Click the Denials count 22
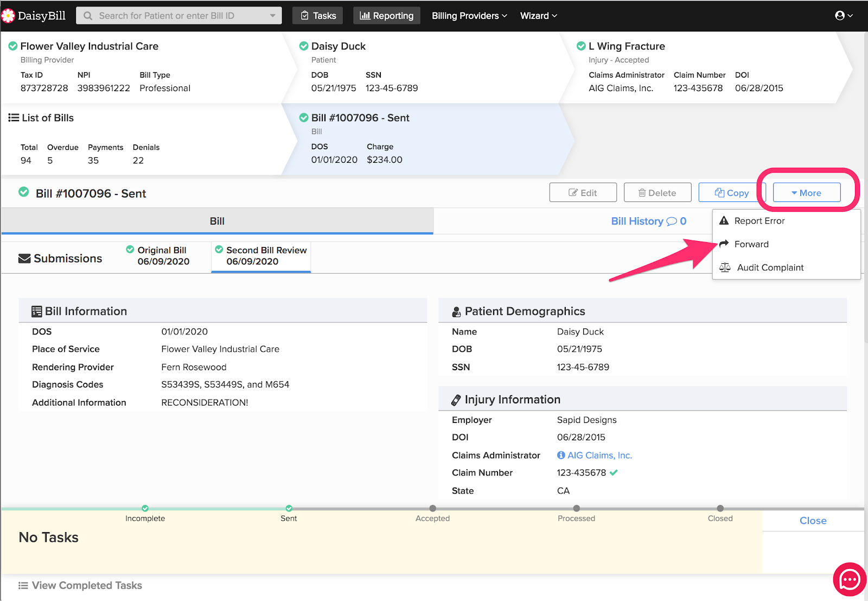868x601 pixels. point(138,160)
